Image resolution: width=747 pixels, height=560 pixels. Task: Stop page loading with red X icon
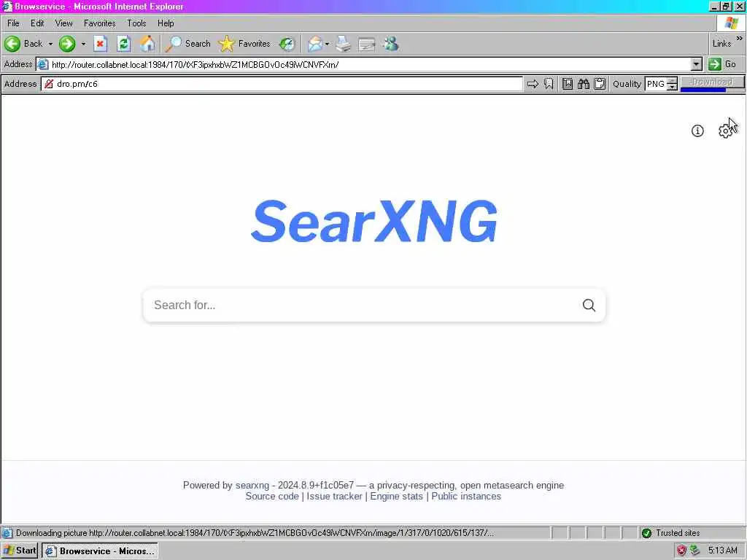pyautogui.click(x=100, y=44)
